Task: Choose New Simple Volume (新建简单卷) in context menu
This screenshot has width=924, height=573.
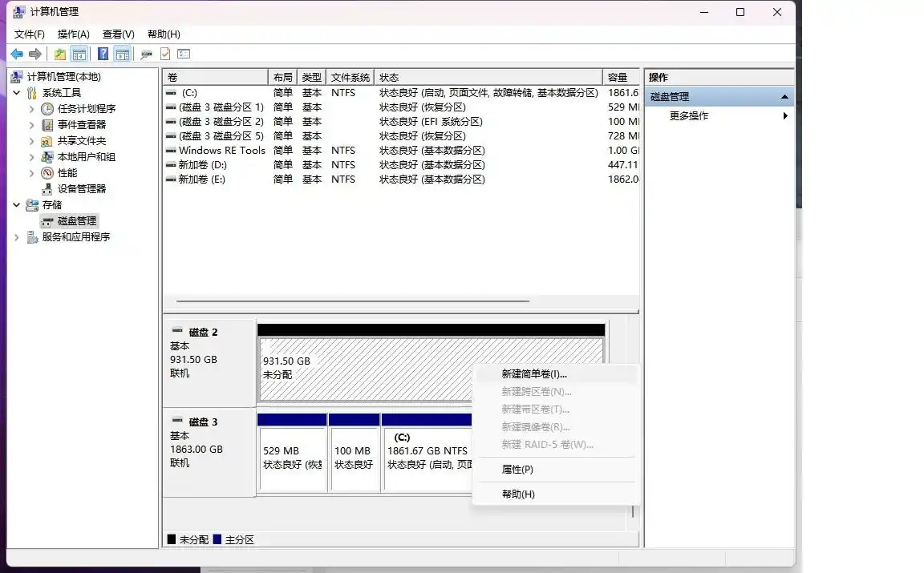Action: [x=533, y=374]
